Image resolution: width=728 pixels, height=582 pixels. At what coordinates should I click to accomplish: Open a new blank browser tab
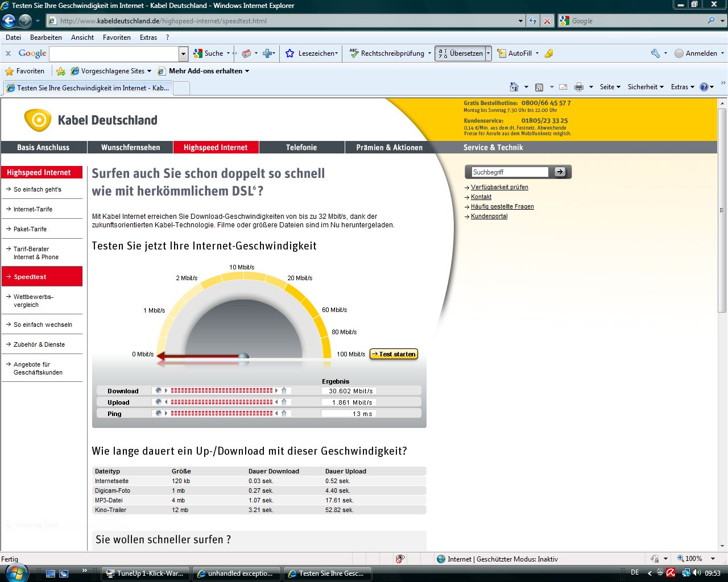click(x=181, y=88)
